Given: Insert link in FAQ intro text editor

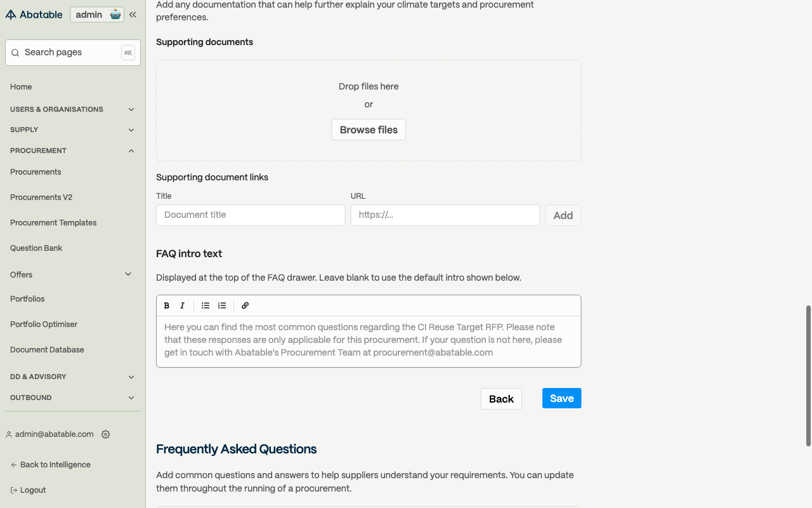Looking at the screenshot, I should pyautogui.click(x=245, y=305).
